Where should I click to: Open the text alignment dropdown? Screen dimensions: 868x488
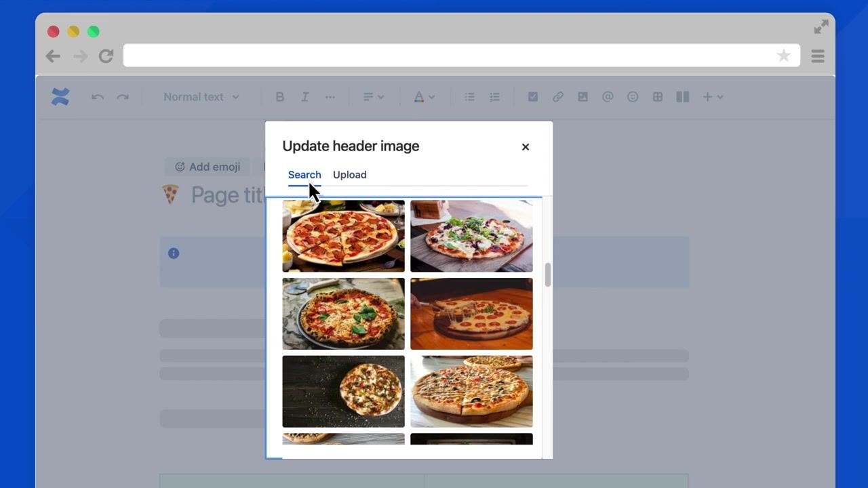coord(373,97)
